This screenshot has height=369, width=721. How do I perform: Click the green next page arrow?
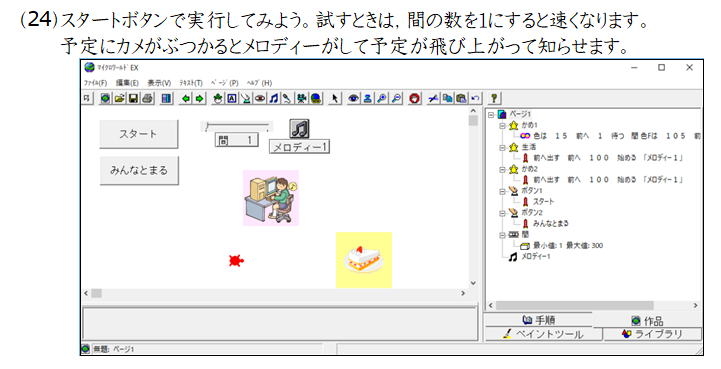tap(199, 98)
